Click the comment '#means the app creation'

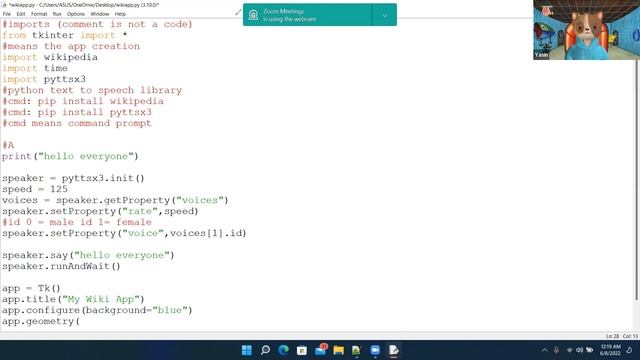pyautogui.click(x=71, y=46)
